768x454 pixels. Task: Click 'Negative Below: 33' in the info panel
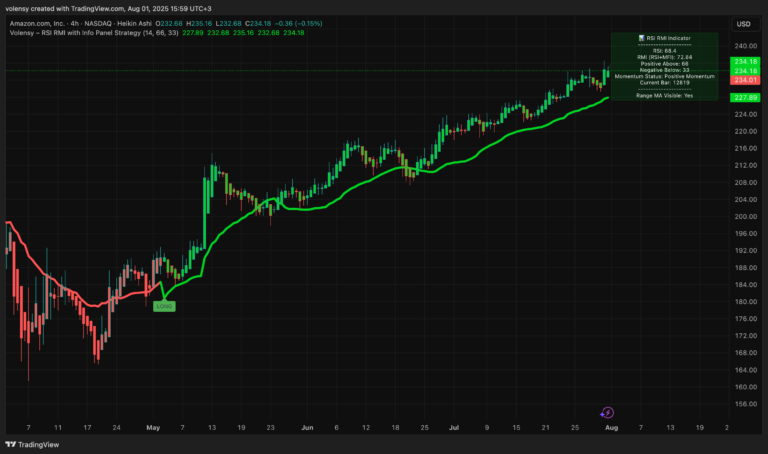point(664,70)
